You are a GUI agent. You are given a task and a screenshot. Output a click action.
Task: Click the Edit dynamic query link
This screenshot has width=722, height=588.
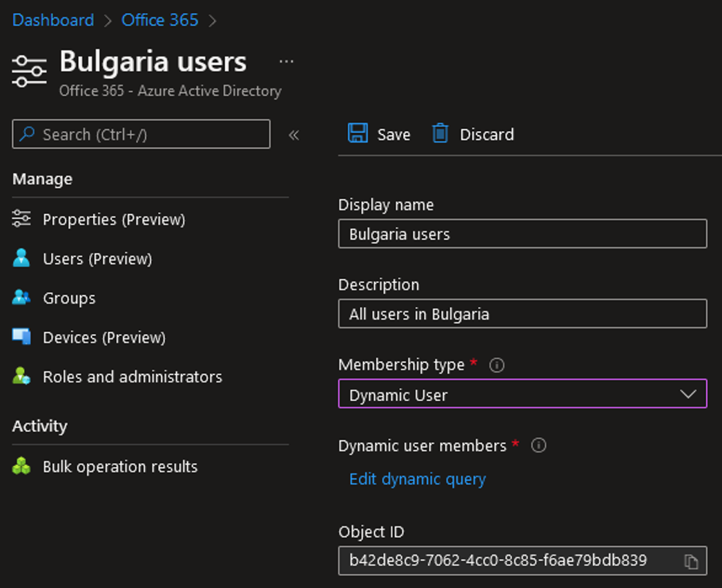[417, 479]
